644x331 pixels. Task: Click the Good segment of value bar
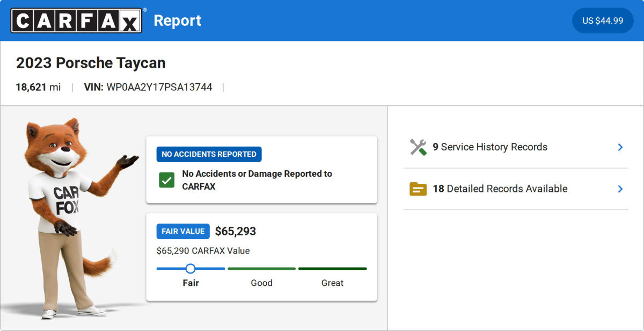coord(261,269)
